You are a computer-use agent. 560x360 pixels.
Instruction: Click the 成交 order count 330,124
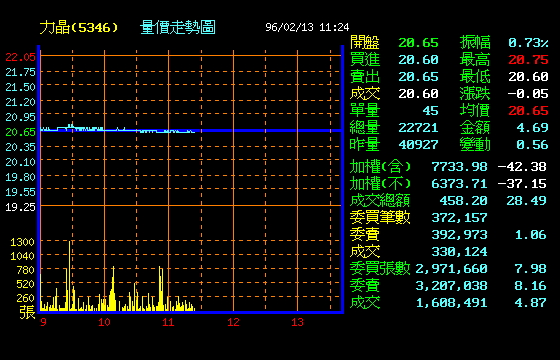click(x=459, y=251)
